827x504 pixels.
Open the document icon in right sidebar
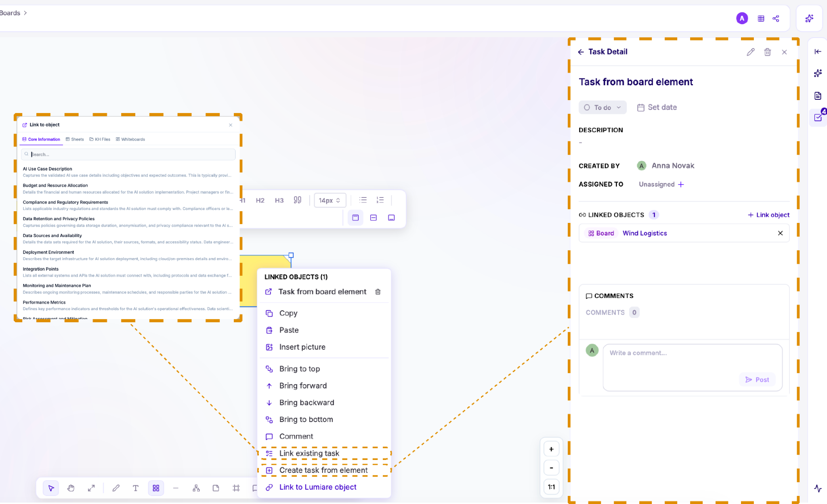818,96
